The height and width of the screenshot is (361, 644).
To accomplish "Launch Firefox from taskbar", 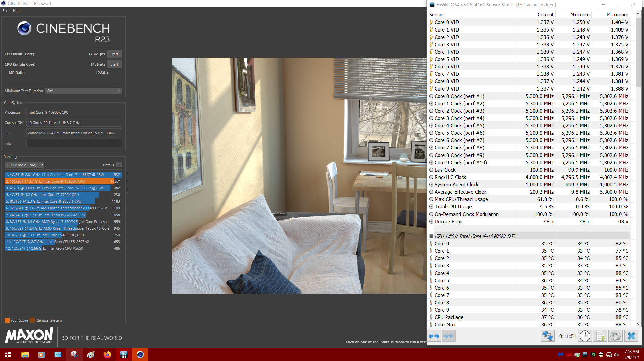I will click(107, 355).
